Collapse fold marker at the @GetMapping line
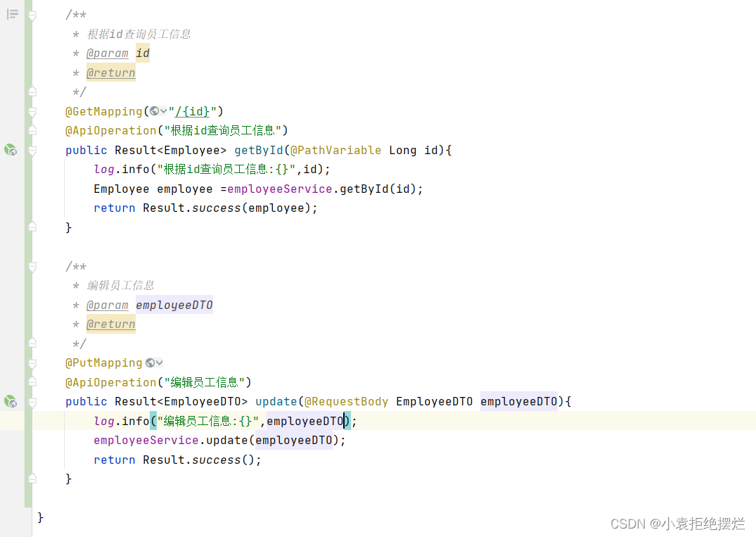Image resolution: width=756 pixels, height=537 pixels. tap(32, 112)
